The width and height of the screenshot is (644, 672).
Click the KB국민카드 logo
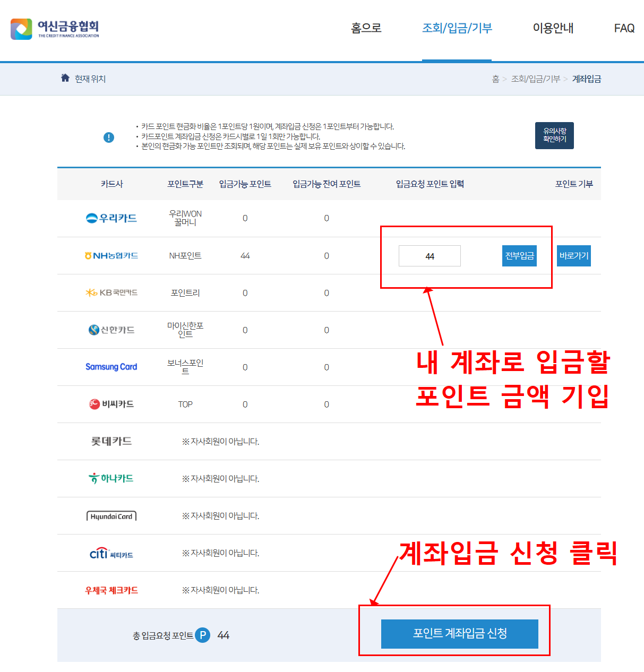[111, 292]
